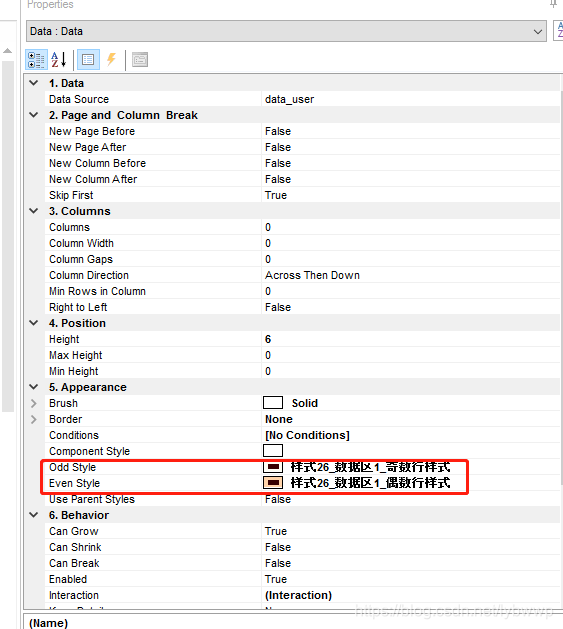The image size is (563, 629).
Task: Click the Column Gaps value field
Action: [x=411, y=259]
